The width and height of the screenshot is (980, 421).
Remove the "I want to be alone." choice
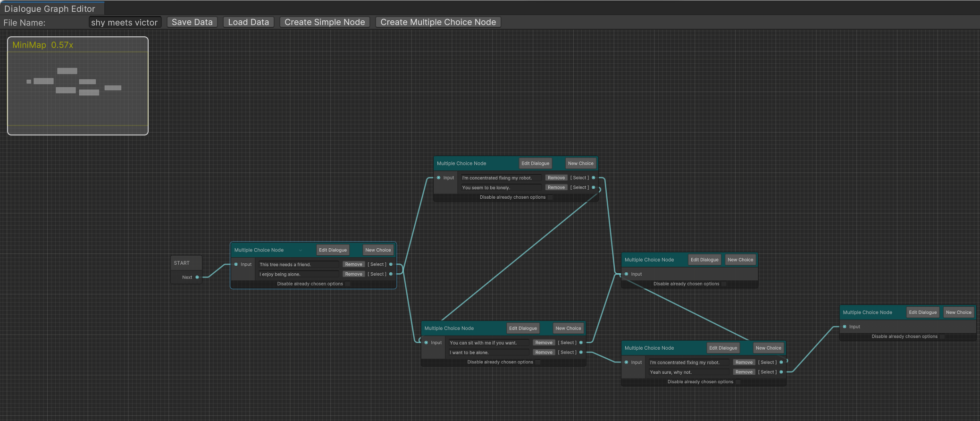coord(544,353)
